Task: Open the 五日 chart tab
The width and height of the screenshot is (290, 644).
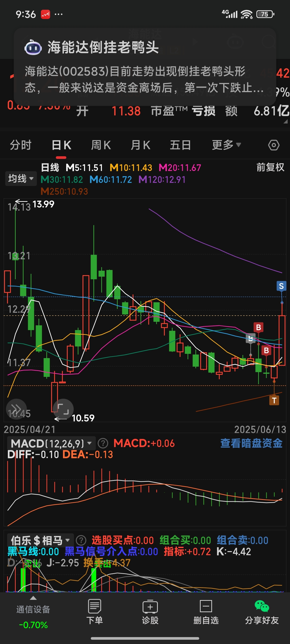Action: click(180, 145)
